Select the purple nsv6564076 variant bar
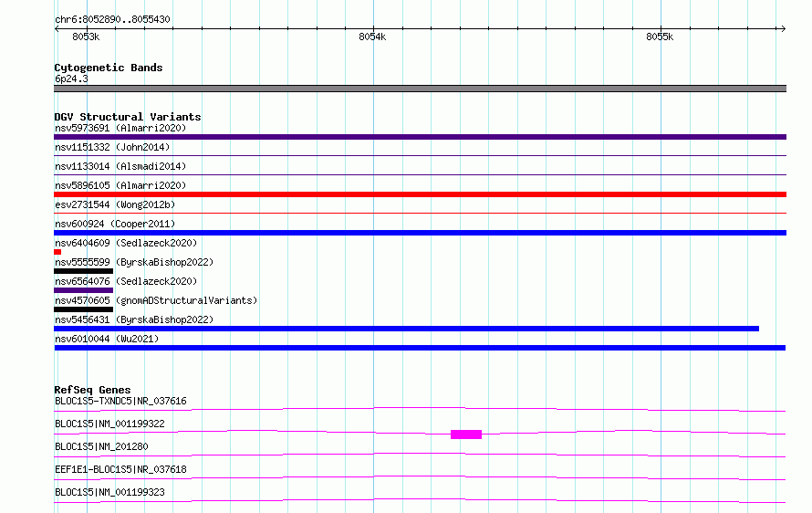This screenshot has height=513, width=812. click(x=83, y=290)
